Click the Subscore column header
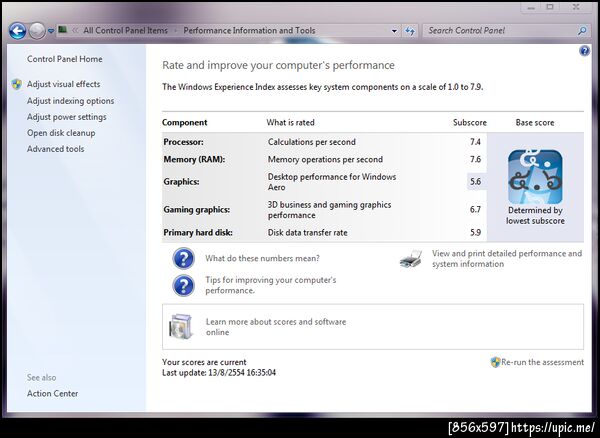The width and height of the screenshot is (600, 438). (x=470, y=123)
